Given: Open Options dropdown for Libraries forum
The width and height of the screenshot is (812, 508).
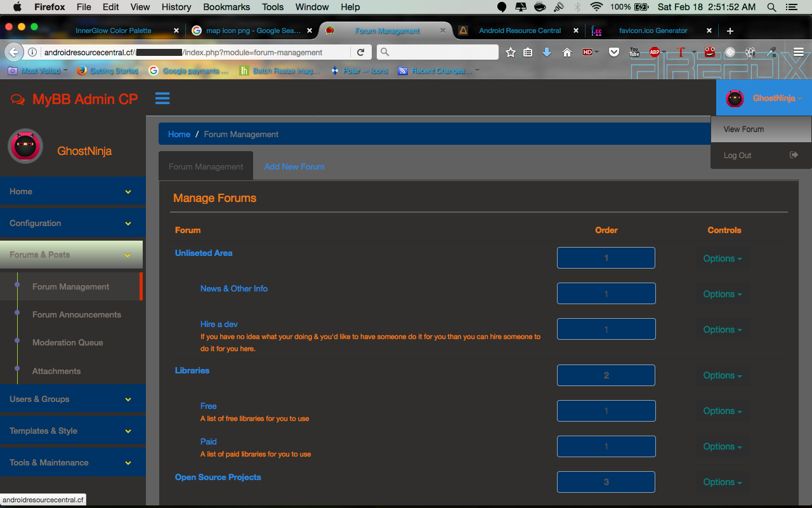Looking at the screenshot, I should pos(722,376).
